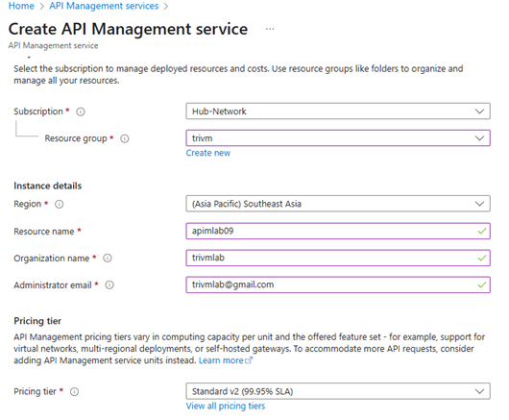Click the API Management service subtitle
The width and height of the screenshot is (509, 420).
point(53,45)
